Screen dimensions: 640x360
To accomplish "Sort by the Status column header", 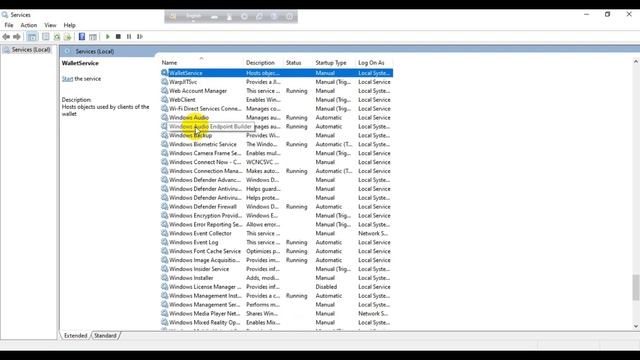I will click(x=298, y=63).
